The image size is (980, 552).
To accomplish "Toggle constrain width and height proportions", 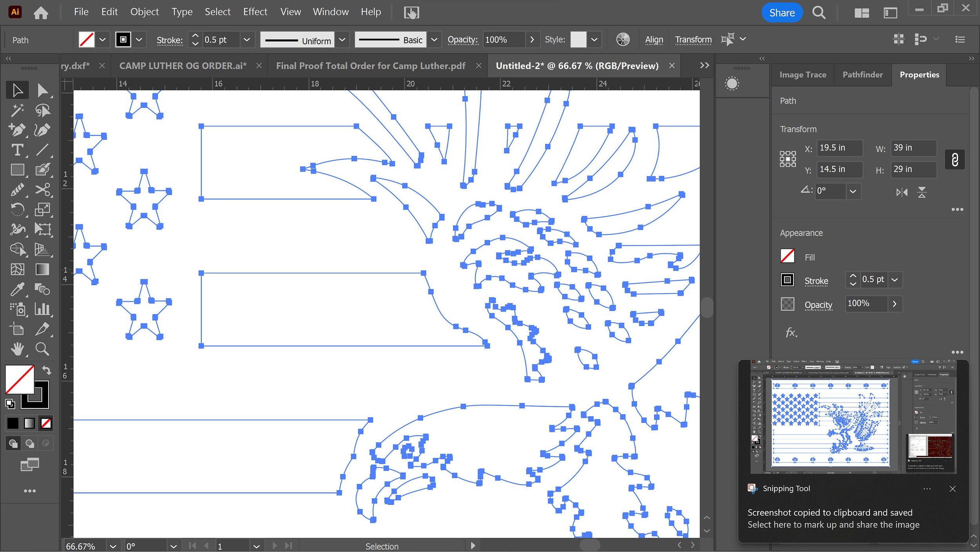I will (x=955, y=159).
